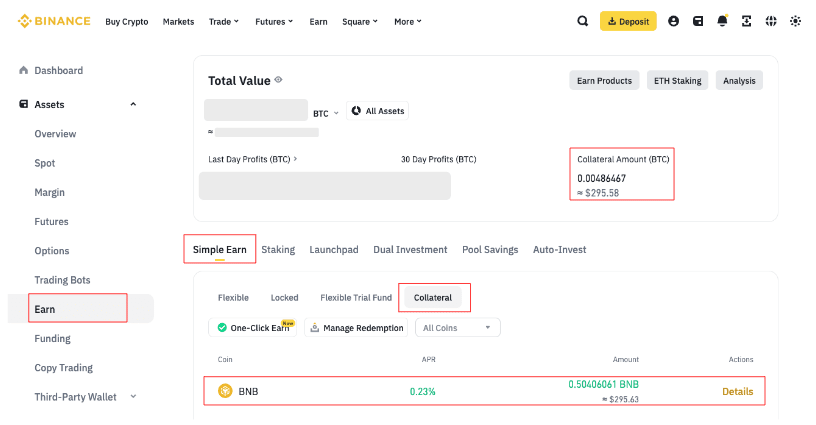Open the user profile icon
This screenshot has height=425, width=816.
[673, 21]
